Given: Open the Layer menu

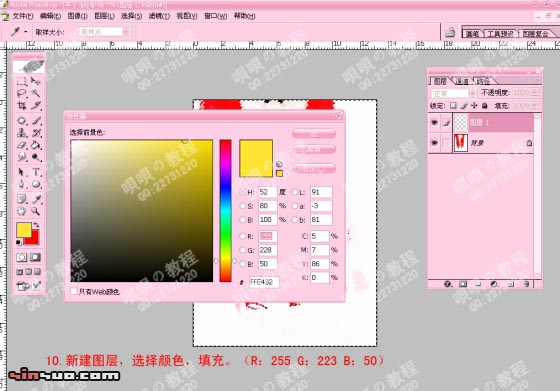Looking at the screenshot, I should click(104, 16).
